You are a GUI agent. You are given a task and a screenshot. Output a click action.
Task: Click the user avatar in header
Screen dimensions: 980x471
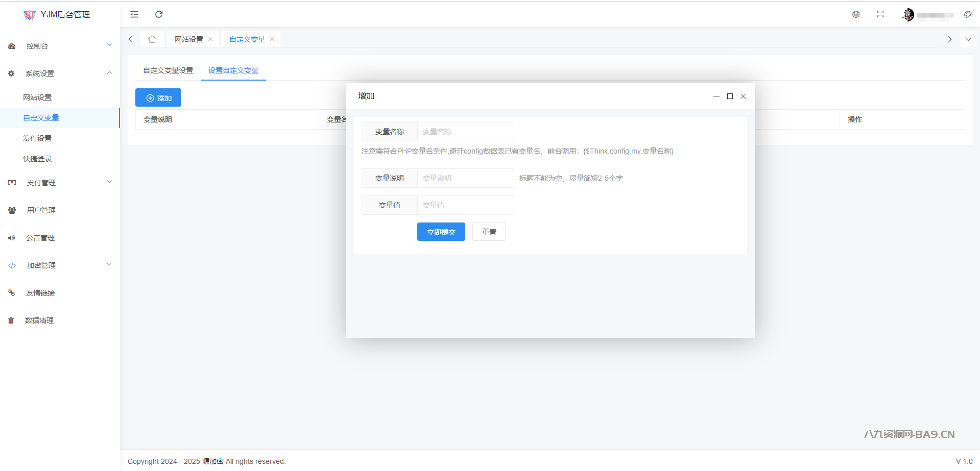pos(908,15)
